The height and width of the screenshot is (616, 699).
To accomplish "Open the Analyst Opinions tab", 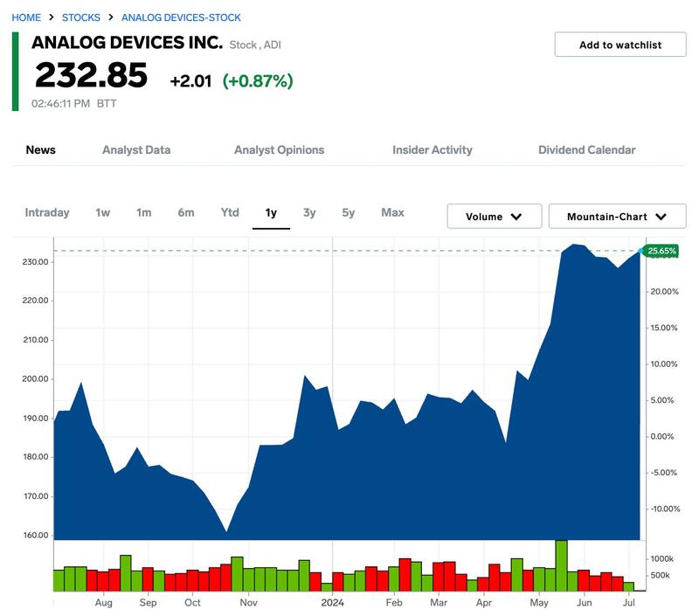I will point(280,149).
